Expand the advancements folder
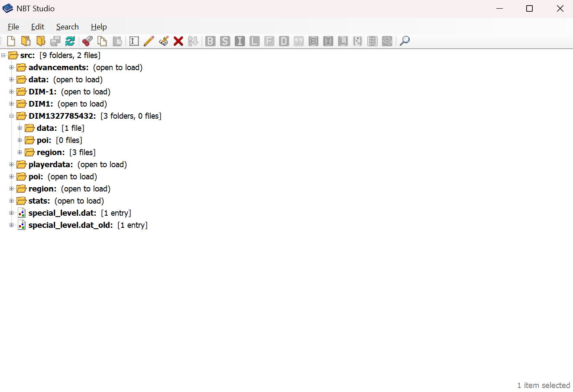Viewport: 573px width, 392px height. pos(12,68)
